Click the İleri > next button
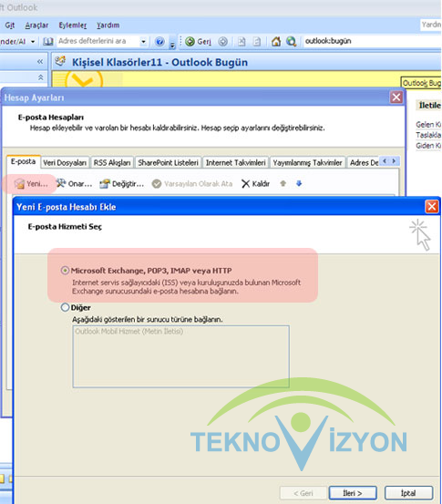Screen dimensions: 442x504 (353, 493)
